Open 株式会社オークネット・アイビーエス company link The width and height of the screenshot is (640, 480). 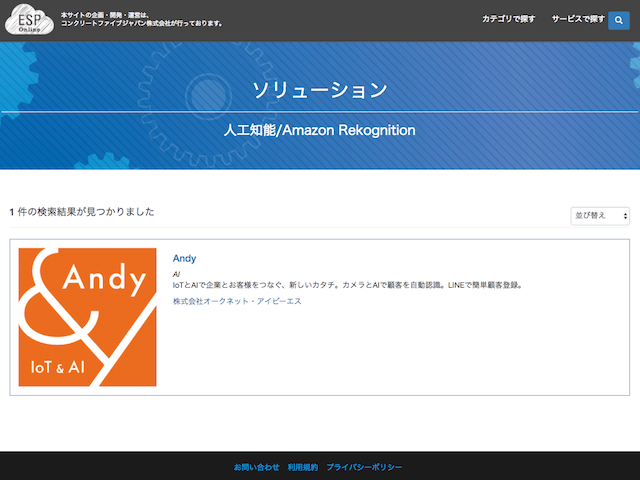tap(237, 301)
